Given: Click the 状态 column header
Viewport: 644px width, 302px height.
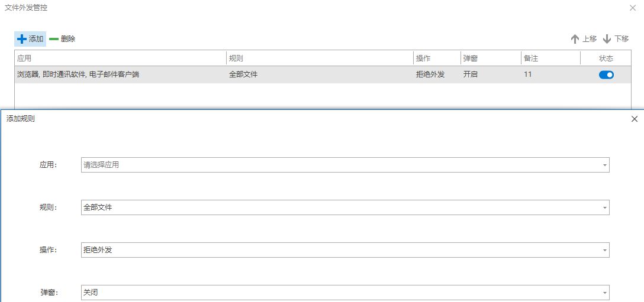Looking at the screenshot, I should pos(606,59).
